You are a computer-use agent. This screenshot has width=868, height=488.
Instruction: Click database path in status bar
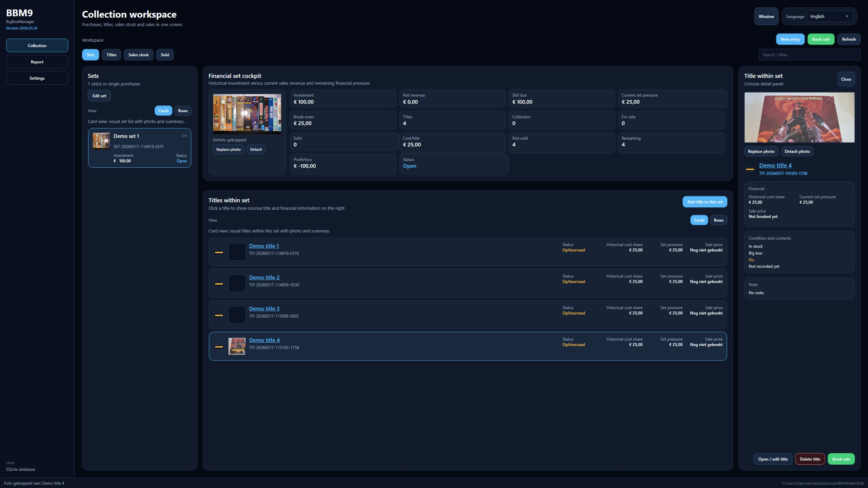point(823,483)
